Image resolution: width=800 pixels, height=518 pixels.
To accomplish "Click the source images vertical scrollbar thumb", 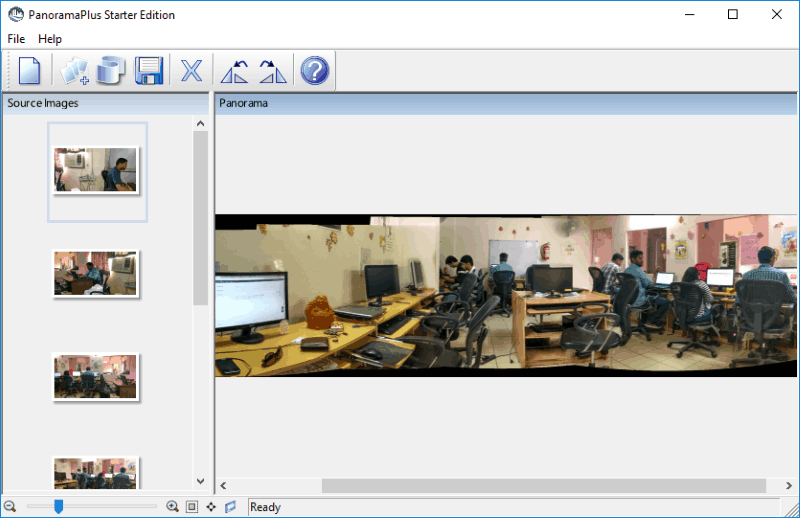I will pyautogui.click(x=201, y=218).
